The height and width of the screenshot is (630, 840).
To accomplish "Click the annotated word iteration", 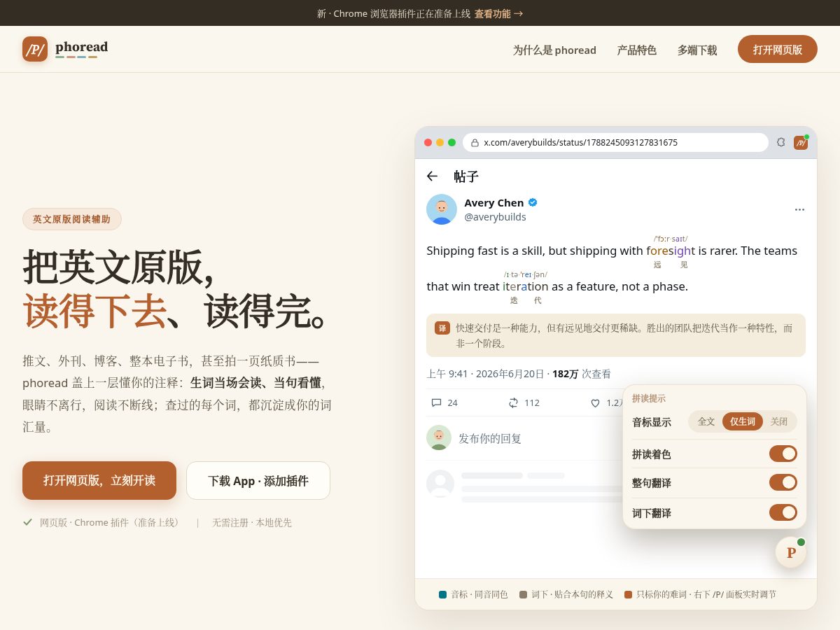I will (x=526, y=286).
